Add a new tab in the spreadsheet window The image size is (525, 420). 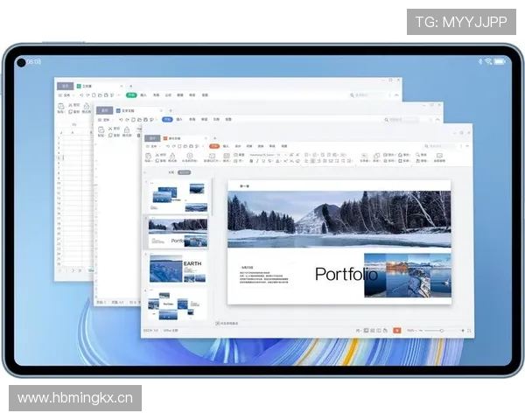point(130,86)
